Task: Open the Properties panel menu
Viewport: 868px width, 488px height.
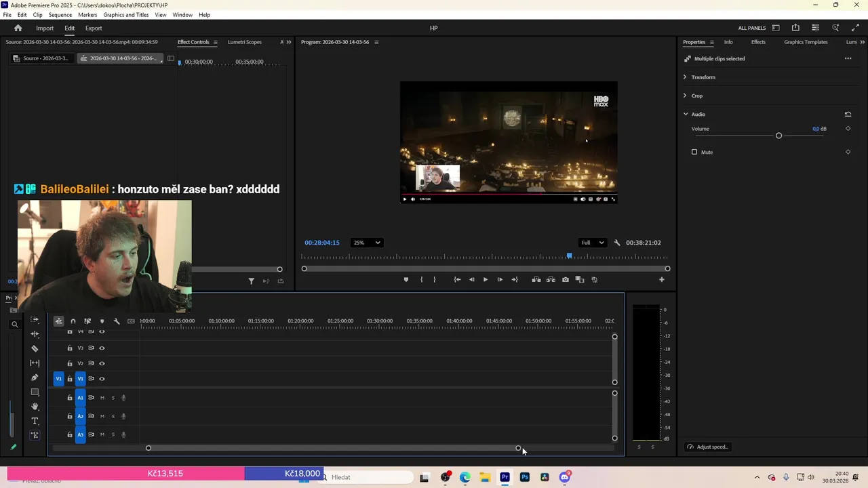Action: point(712,42)
